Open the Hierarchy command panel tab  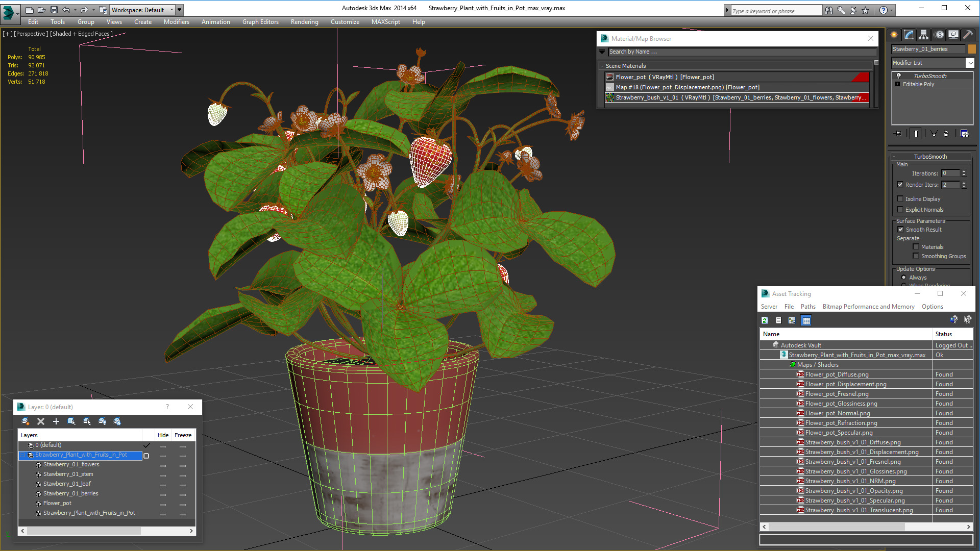coord(923,35)
